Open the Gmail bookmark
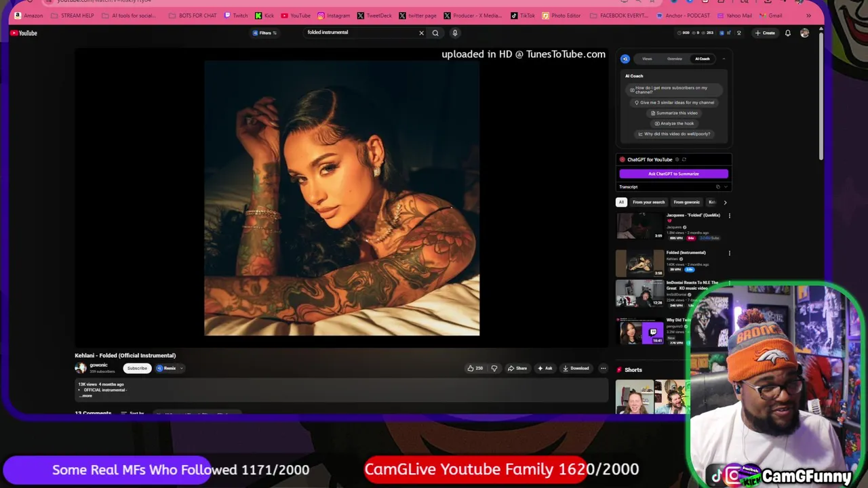The image size is (868, 488). click(771, 15)
